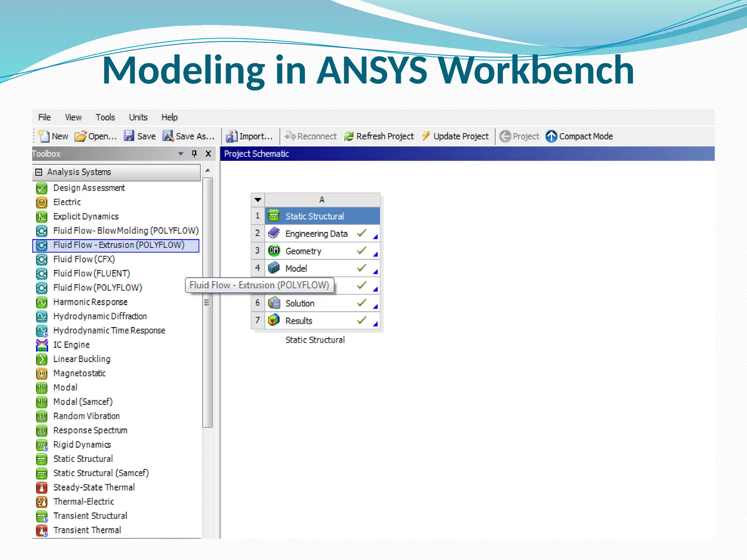The height and width of the screenshot is (560, 747).
Task: Select the Harmonic Response icon
Action: coord(42,302)
